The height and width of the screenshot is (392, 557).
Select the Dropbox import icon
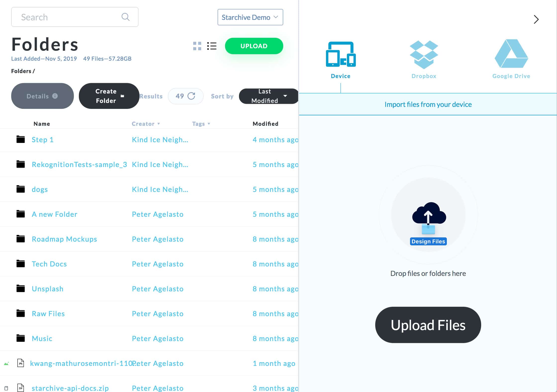click(424, 55)
